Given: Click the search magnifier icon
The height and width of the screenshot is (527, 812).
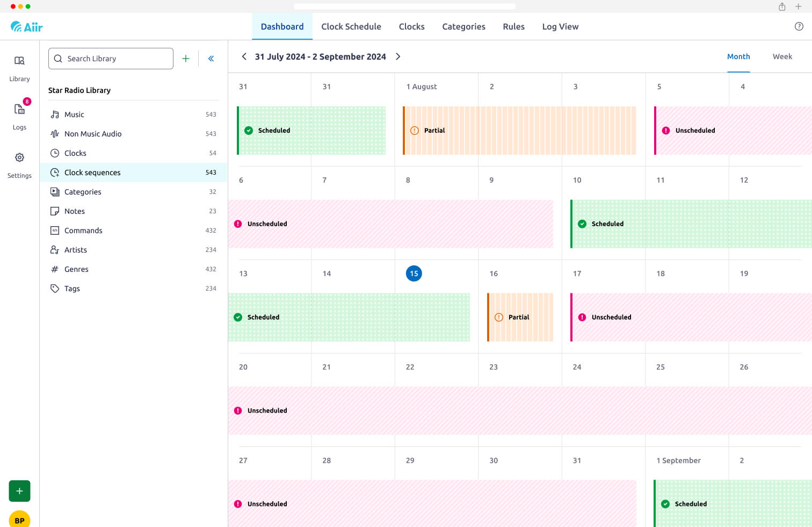Looking at the screenshot, I should pos(58,59).
